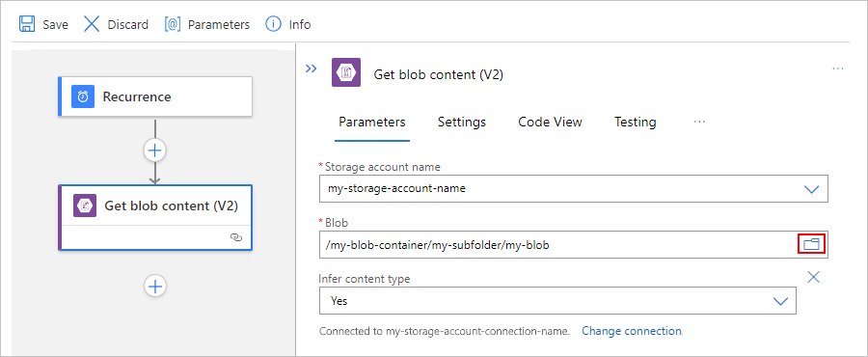Click the Discard button label
Image resolution: width=868 pixels, height=357 pixels.
click(128, 25)
